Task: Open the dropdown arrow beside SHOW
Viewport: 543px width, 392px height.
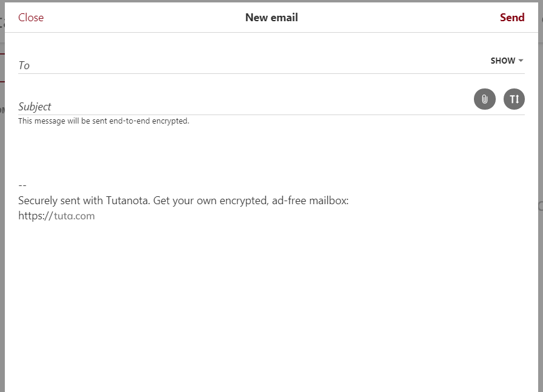Action: [x=522, y=61]
